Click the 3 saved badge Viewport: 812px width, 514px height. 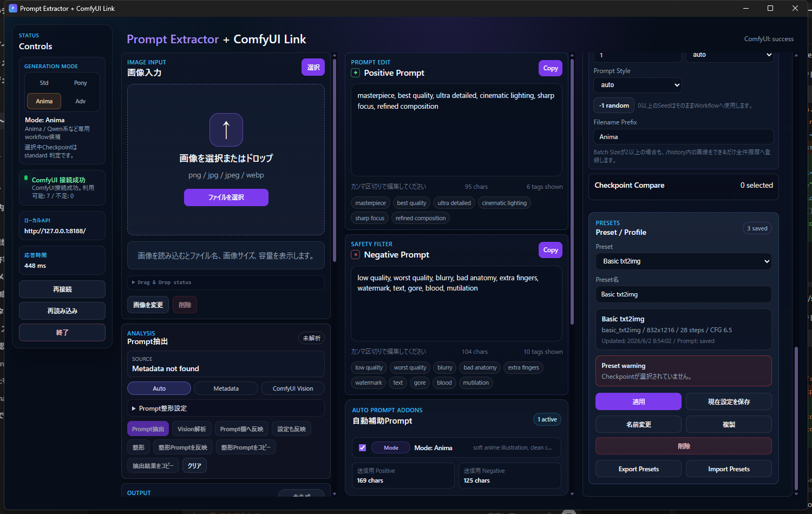(x=757, y=228)
